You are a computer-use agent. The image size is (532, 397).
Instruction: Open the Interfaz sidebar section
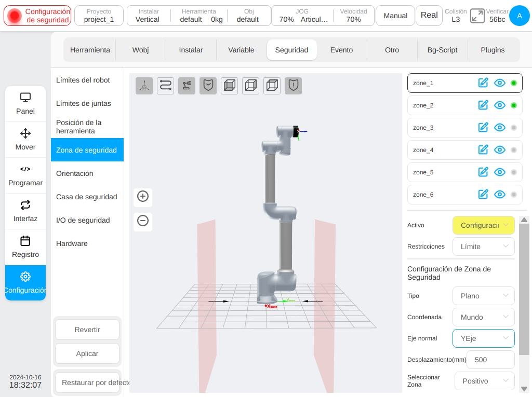[x=25, y=212]
